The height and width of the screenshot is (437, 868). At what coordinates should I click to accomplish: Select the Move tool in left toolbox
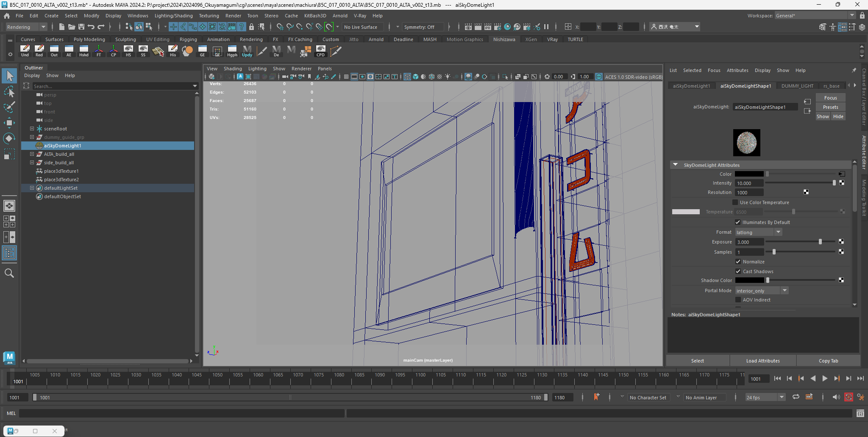click(x=9, y=123)
